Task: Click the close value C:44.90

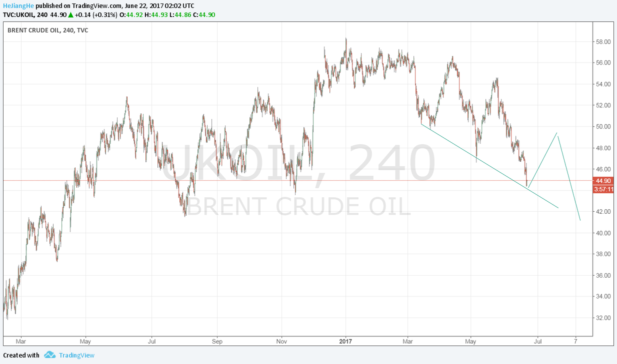Action: click(x=203, y=14)
